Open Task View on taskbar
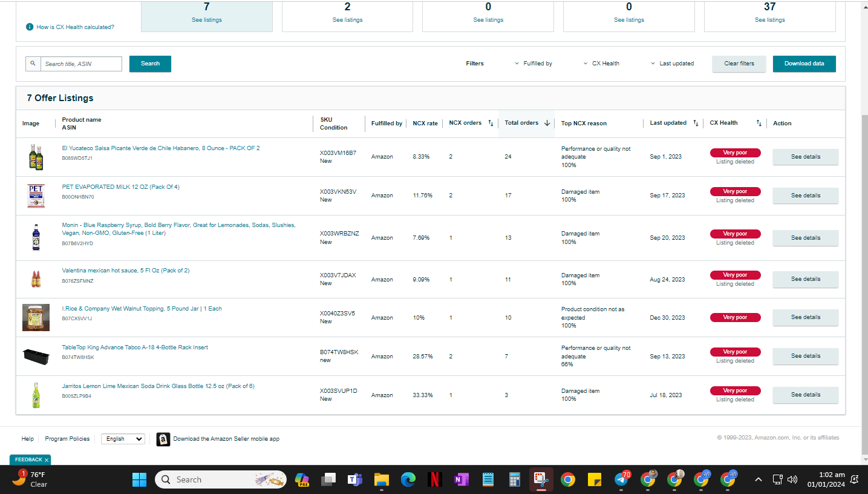868x494 pixels. point(328,479)
